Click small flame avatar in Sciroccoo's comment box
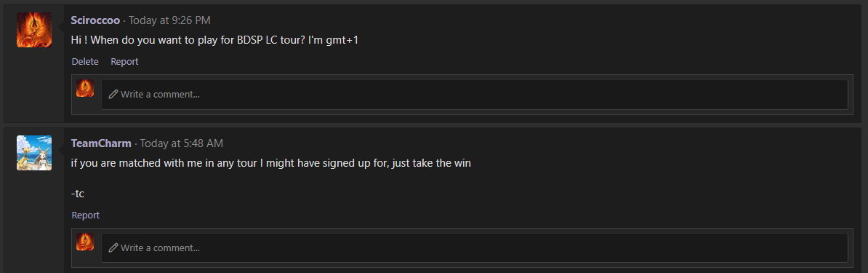Screen dimensions: 868x273 pyautogui.click(x=85, y=88)
